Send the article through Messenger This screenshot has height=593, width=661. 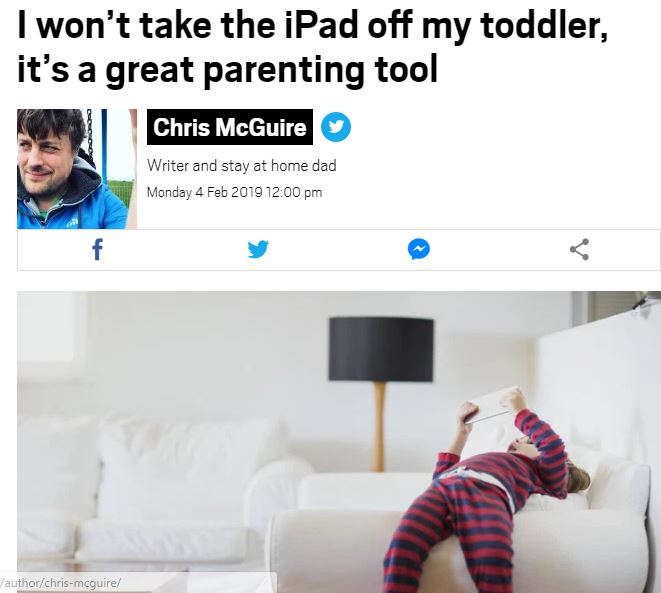tap(419, 250)
